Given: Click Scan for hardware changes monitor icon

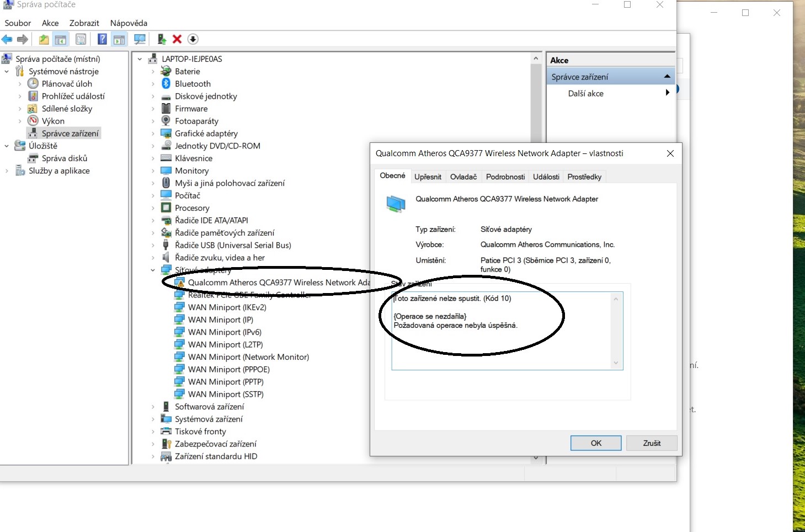Looking at the screenshot, I should point(140,39).
